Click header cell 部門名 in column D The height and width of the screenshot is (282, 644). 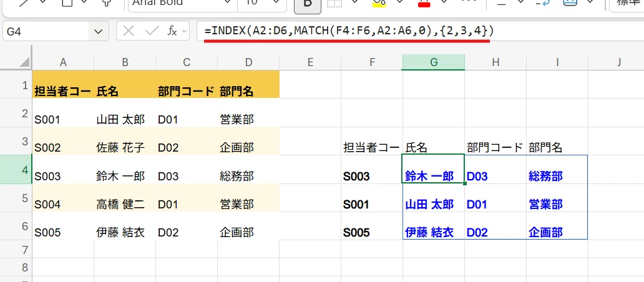pos(248,85)
